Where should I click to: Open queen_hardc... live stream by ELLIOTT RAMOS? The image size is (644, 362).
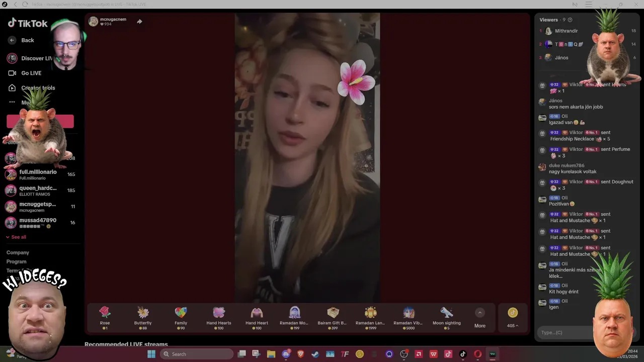pyautogui.click(x=40, y=191)
